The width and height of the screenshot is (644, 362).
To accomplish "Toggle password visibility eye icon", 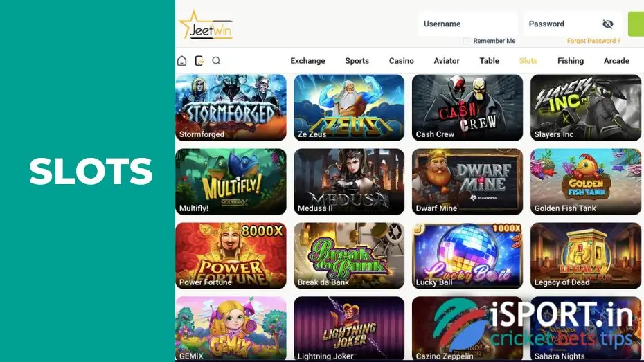I will pos(607,24).
